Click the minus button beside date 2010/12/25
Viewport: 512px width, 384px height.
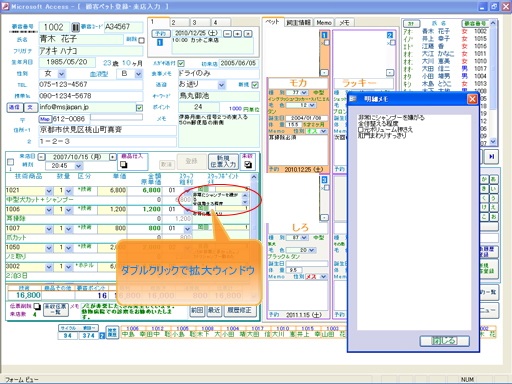pos(227,34)
